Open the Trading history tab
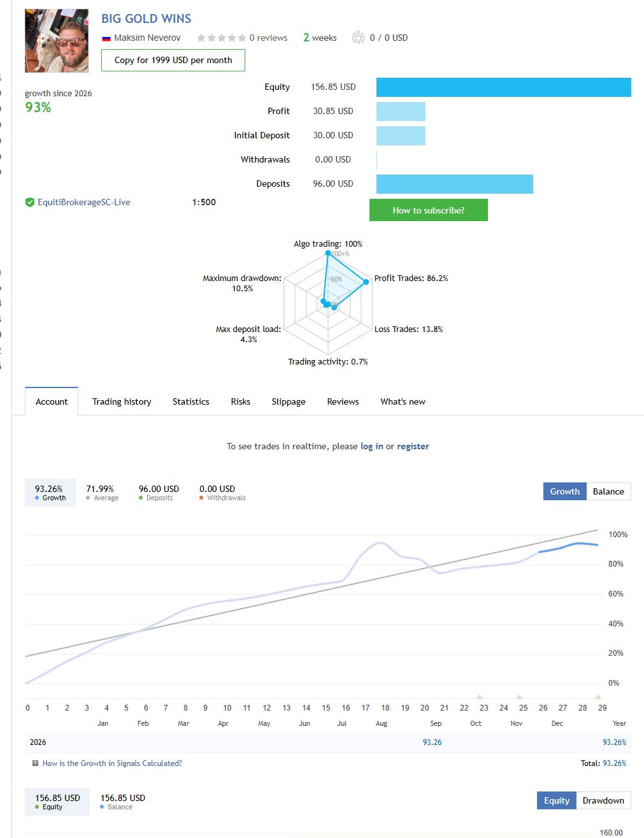Viewport: 644px width, 838px height. 122,401
